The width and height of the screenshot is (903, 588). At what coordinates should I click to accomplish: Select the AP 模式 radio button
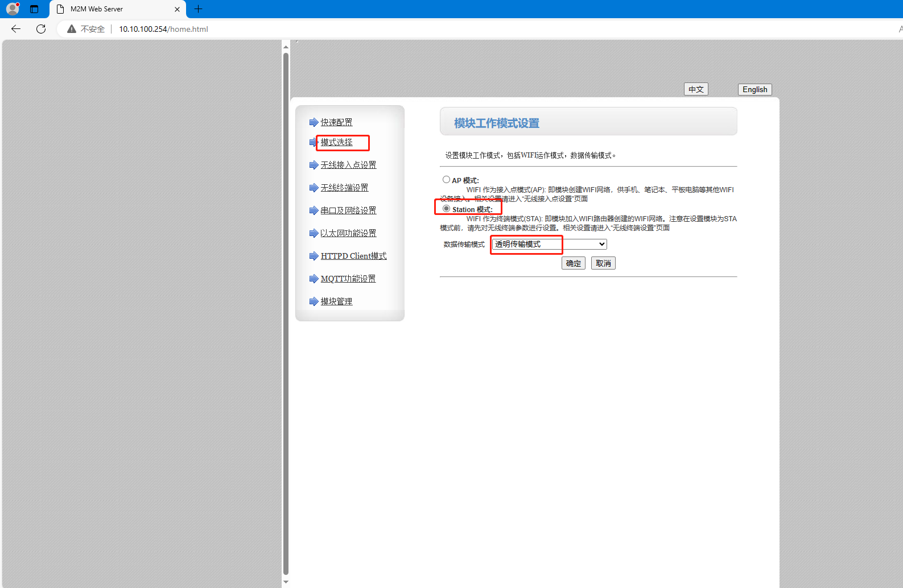(446, 180)
